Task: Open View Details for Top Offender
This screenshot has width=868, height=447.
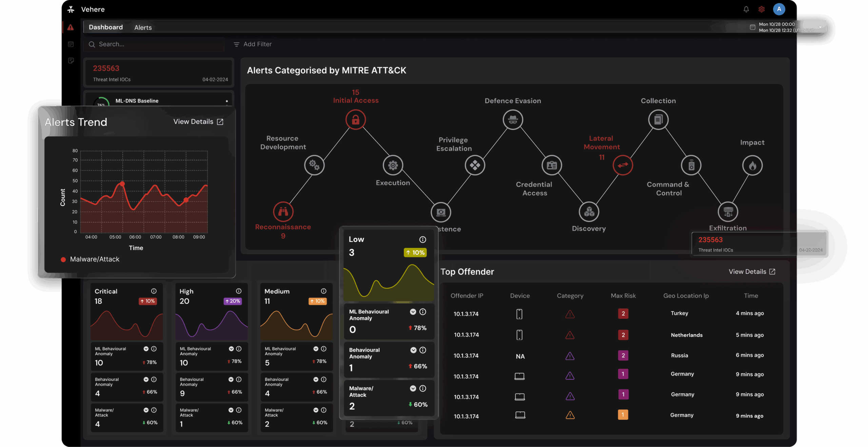Action: pyautogui.click(x=752, y=271)
